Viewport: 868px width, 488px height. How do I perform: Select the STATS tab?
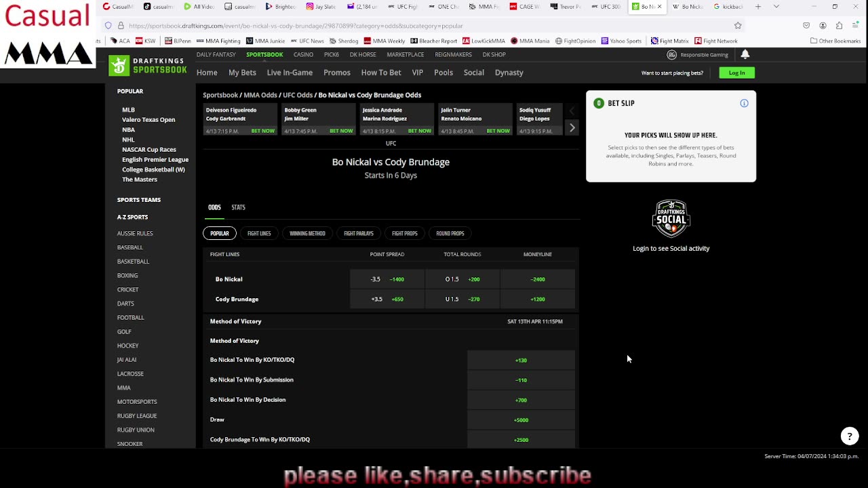pos(238,207)
